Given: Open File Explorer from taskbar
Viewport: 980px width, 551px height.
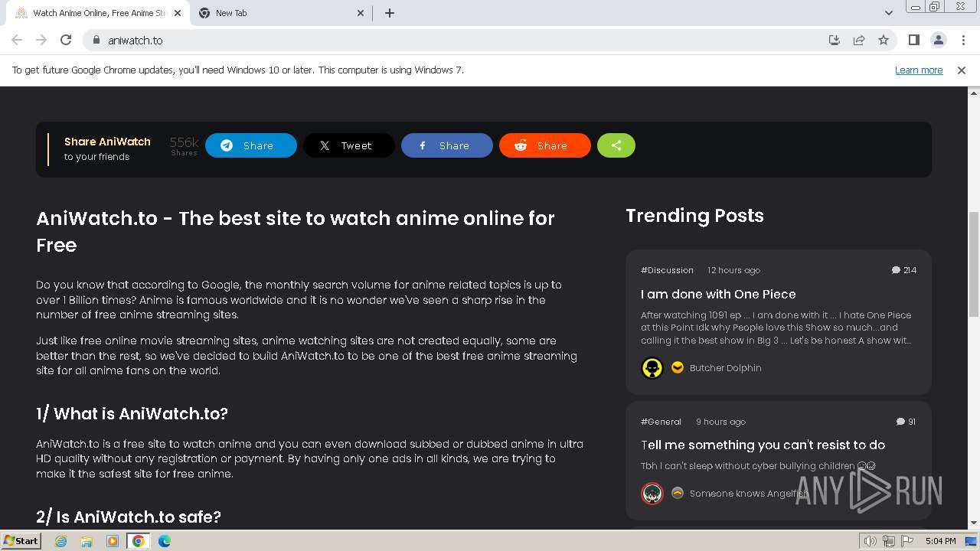Looking at the screenshot, I should tap(87, 541).
